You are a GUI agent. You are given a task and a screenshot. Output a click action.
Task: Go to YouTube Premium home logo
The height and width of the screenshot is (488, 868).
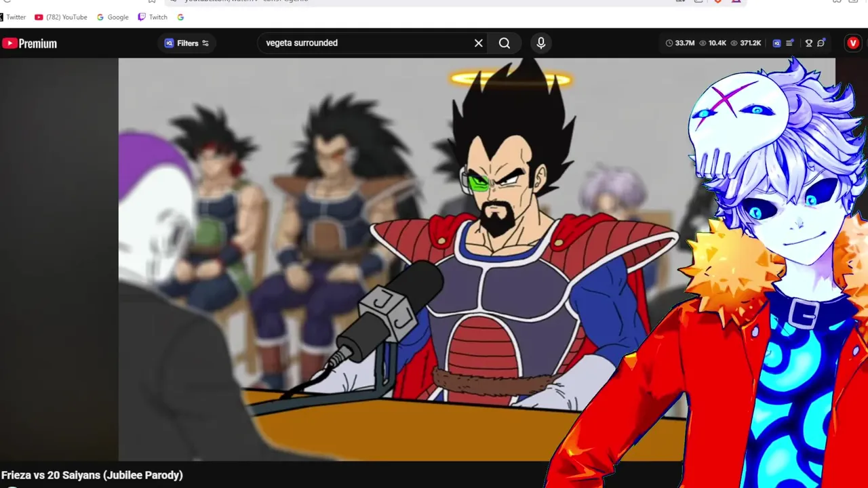click(x=29, y=43)
